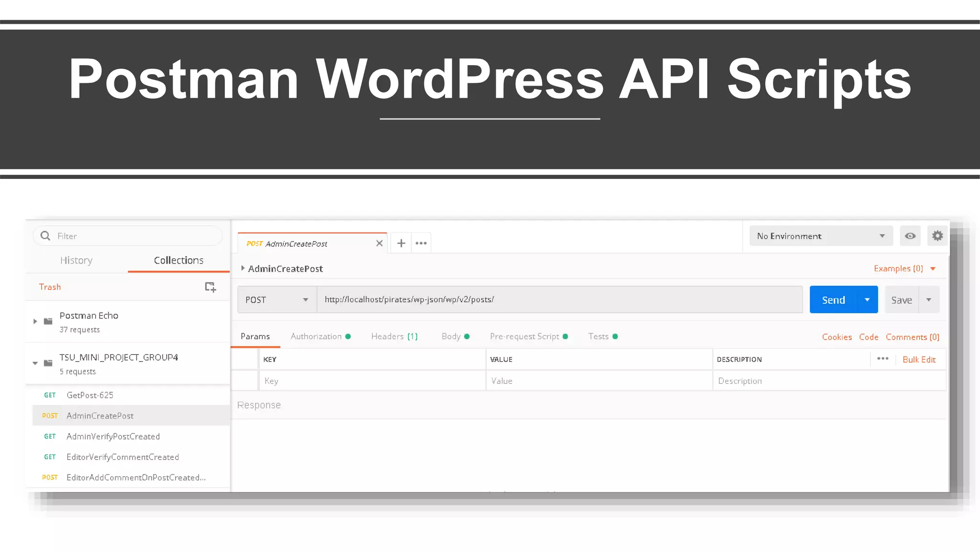Create a new collection with plus-folder icon
The height and width of the screenshot is (551, 980).
211,287
